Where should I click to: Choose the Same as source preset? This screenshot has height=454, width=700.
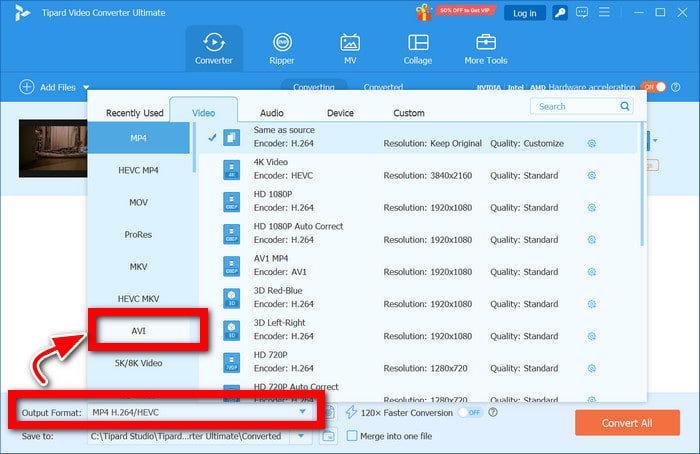(x=417, y=137)
